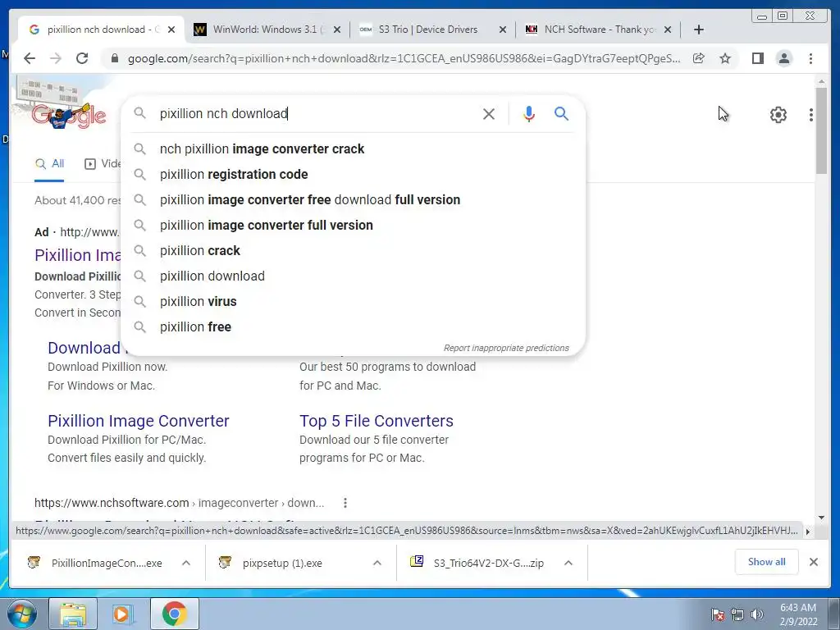Expand options for S3_Trio64V2 zip download

[568, 563]
